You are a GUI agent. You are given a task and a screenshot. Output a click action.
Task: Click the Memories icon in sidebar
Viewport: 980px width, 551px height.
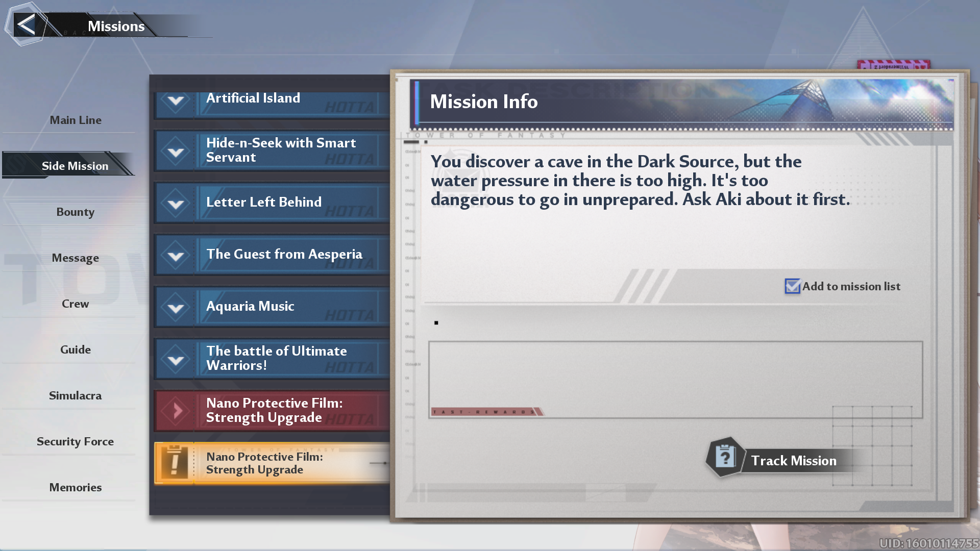click(76, 486)
